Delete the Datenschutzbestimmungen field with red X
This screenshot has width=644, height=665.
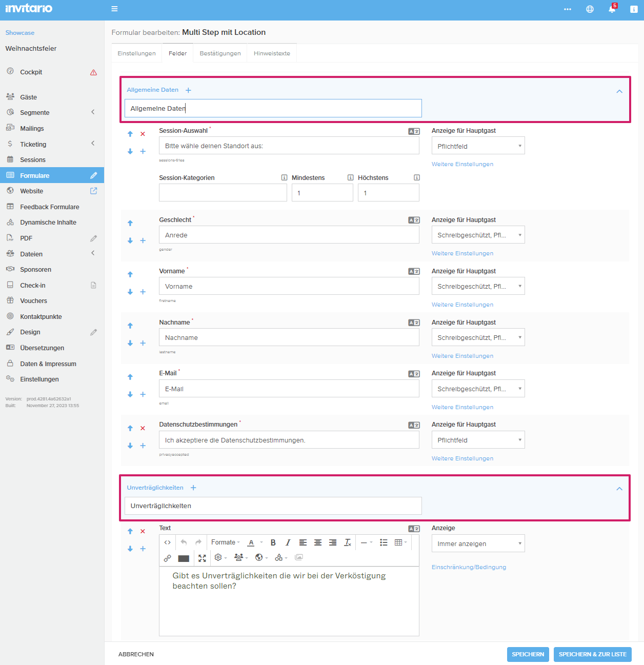143,428
